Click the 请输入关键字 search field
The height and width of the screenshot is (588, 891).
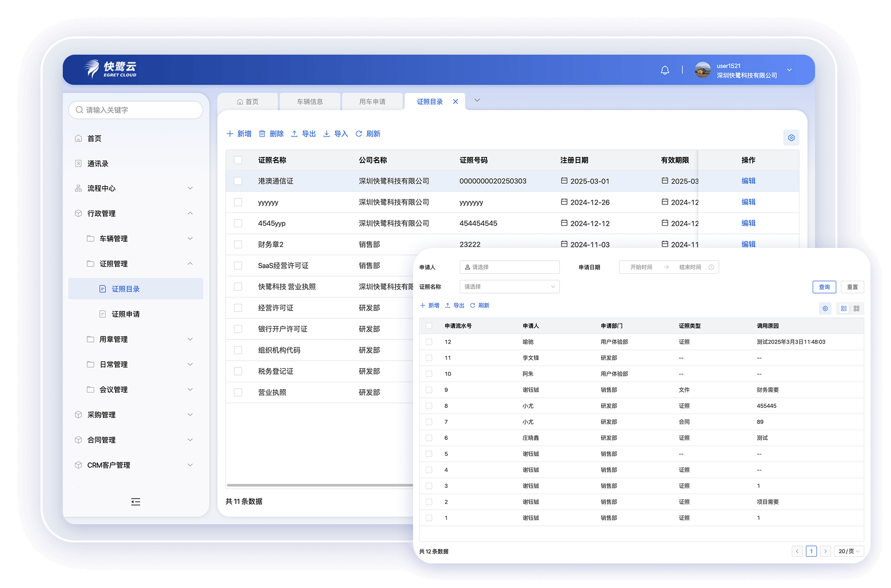(136, 110)
